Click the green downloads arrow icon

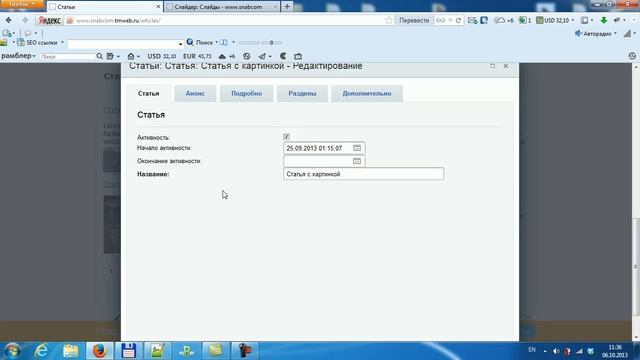click(604, 20)
